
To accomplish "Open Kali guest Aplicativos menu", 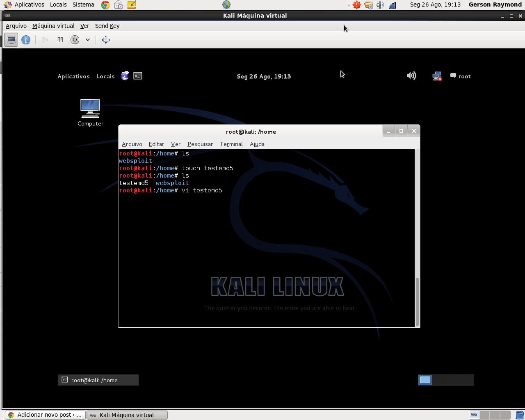I will 73,76.
